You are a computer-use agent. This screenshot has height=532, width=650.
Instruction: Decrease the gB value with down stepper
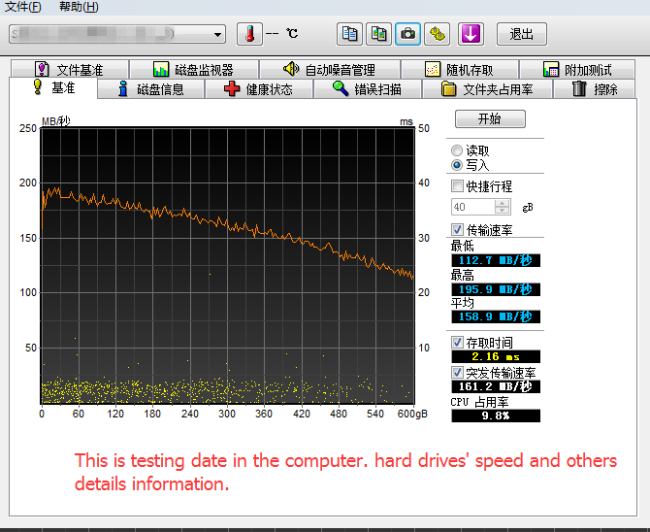coord(502,211)
